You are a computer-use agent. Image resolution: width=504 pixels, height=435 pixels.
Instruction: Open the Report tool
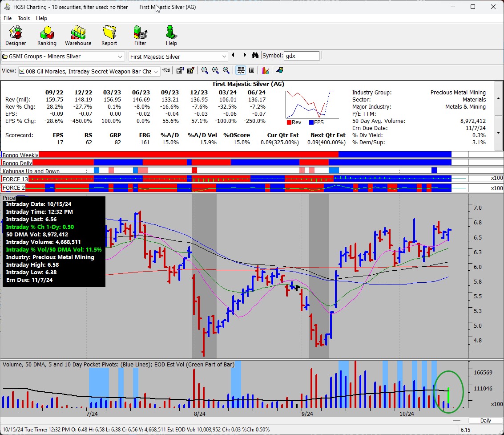pos(109,36)
